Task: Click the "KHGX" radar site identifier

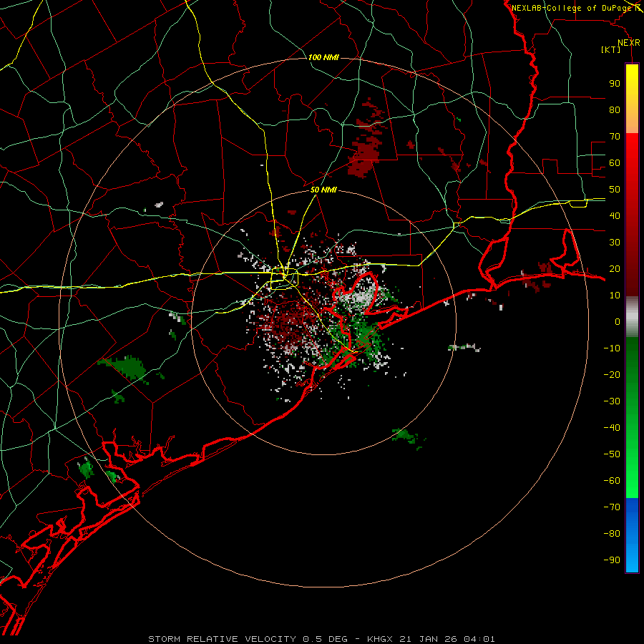Action: 380,639
